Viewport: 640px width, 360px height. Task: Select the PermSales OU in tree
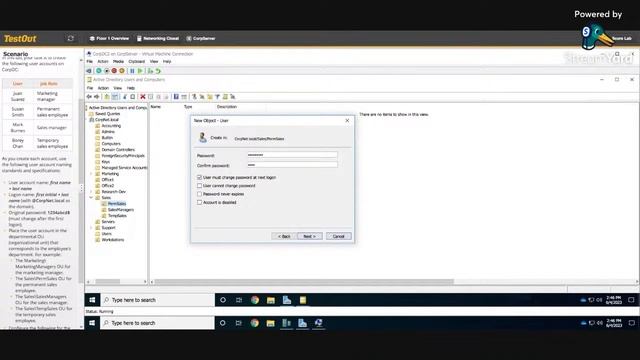(x=117, y=204)
